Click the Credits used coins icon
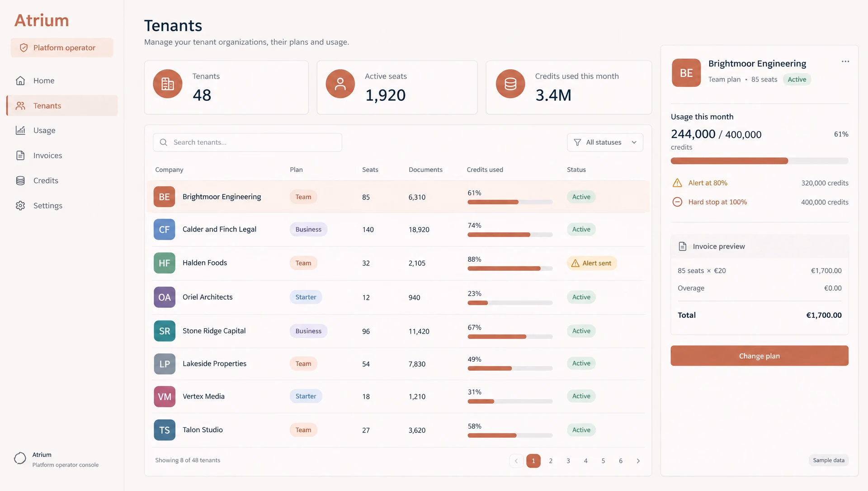The image size is (868, 491). point(510,84)
